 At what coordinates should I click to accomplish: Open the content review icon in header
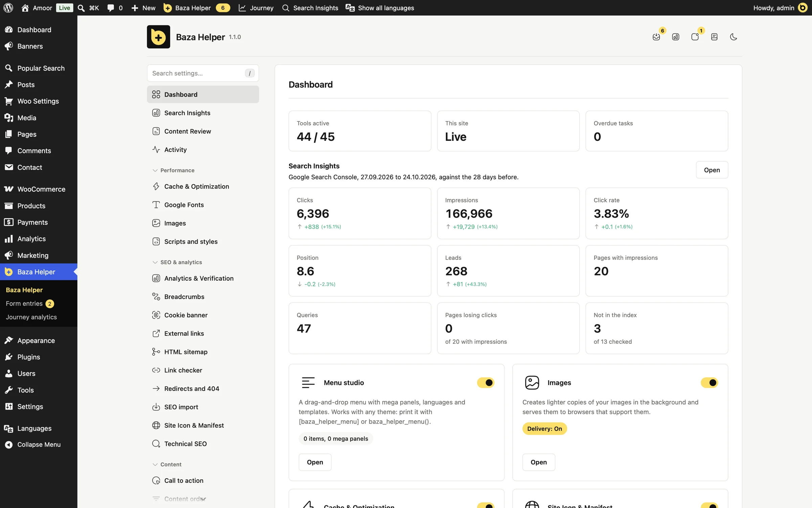tap(714, 37)
